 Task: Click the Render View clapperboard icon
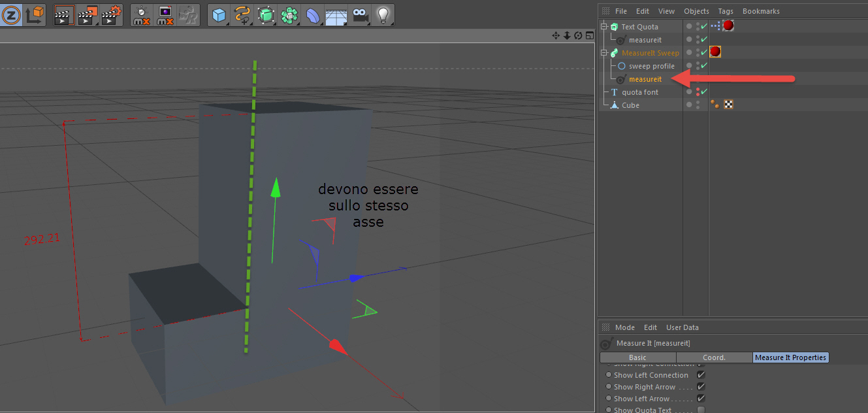pos(63,14)
